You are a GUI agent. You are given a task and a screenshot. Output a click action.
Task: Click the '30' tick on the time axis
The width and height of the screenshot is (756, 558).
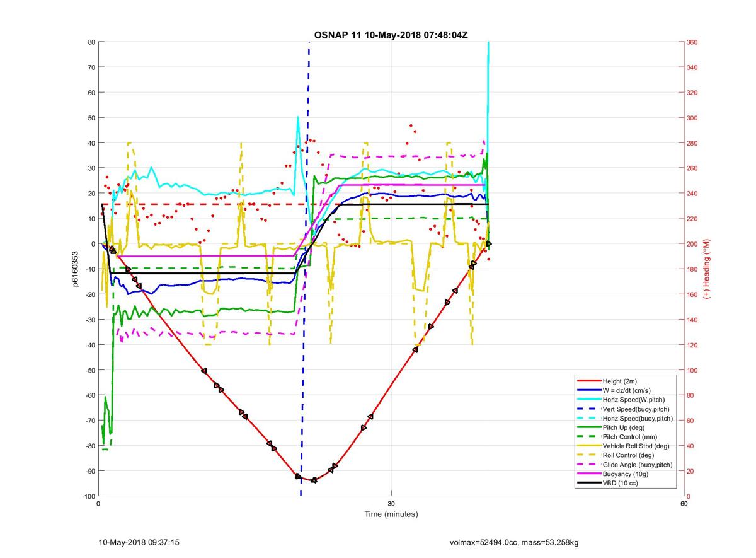pyautogui.click(x=391, y=504)
